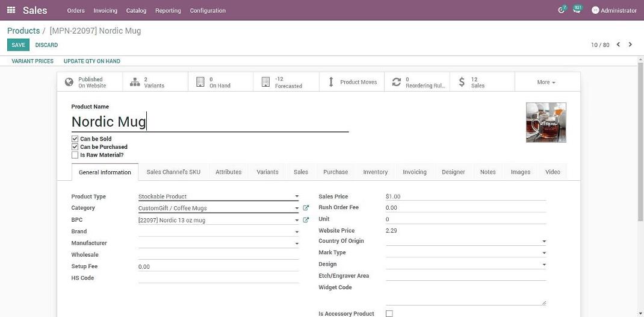Open the apps grid menu icon
644x317 pixels.
(x=11, y=10)
